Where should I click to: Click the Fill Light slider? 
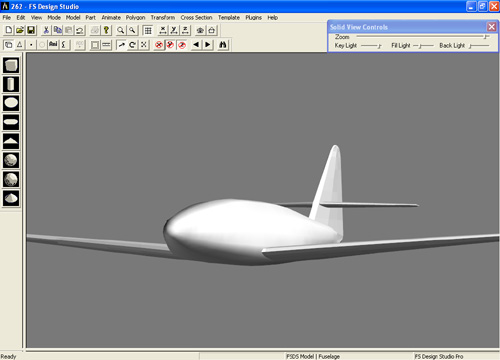[423, 46]
